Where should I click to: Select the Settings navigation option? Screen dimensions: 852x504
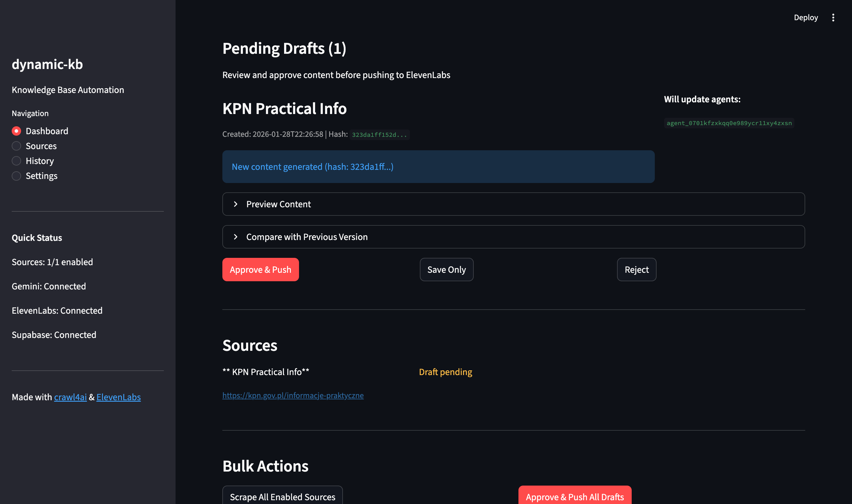click(42, 176)
